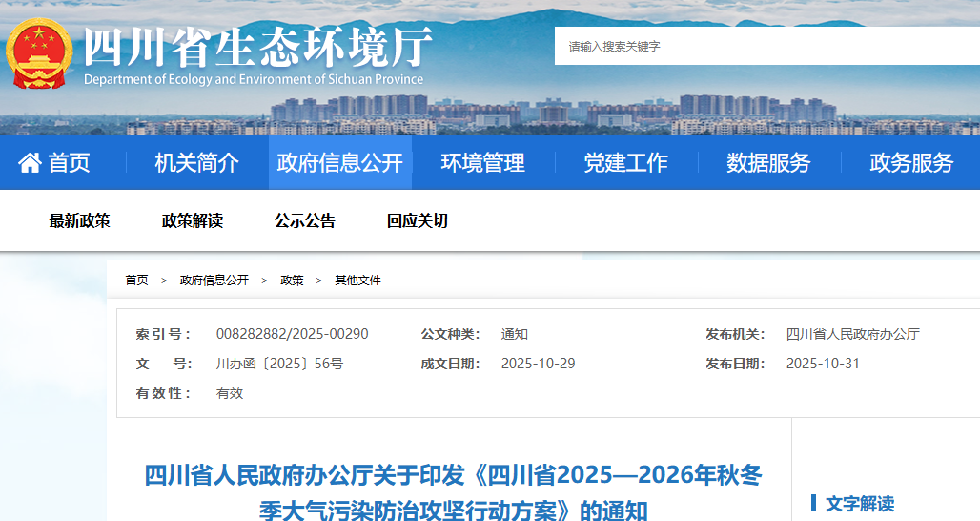Navigate to 政务服务 section
This screenshot has width=980, height=521.
tap(911, 163)
